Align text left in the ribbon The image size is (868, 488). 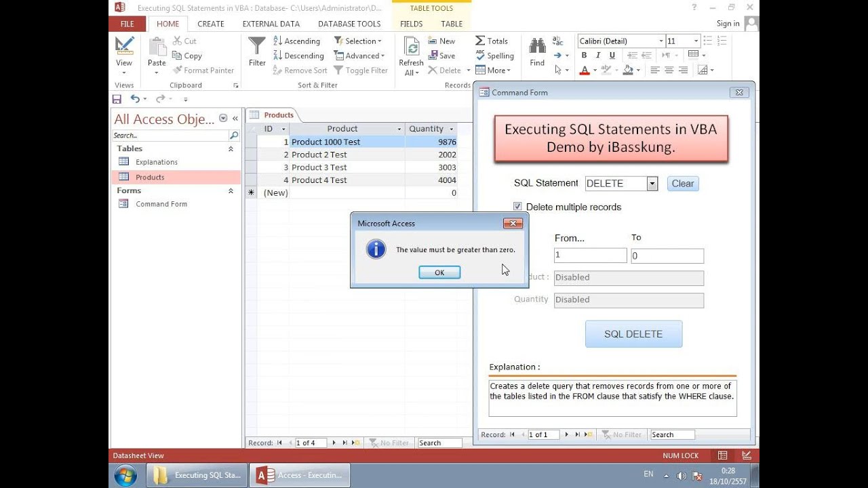point(655,70)
